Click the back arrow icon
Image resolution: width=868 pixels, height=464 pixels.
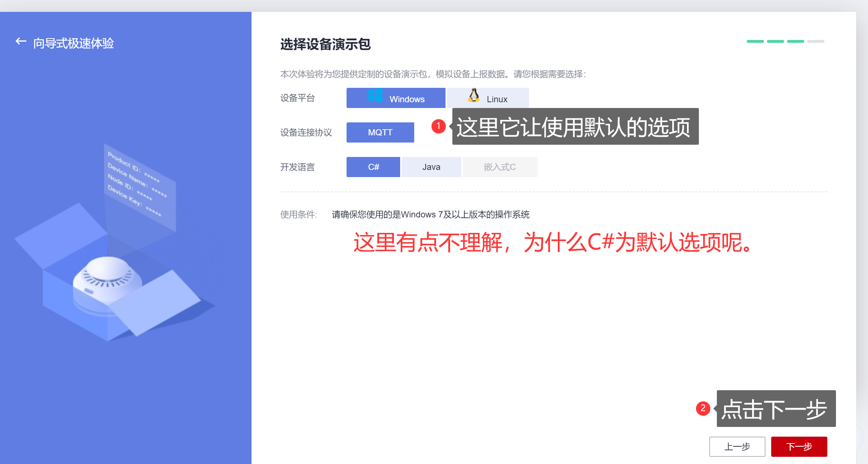pyautogui.click(x=21, y=42)
